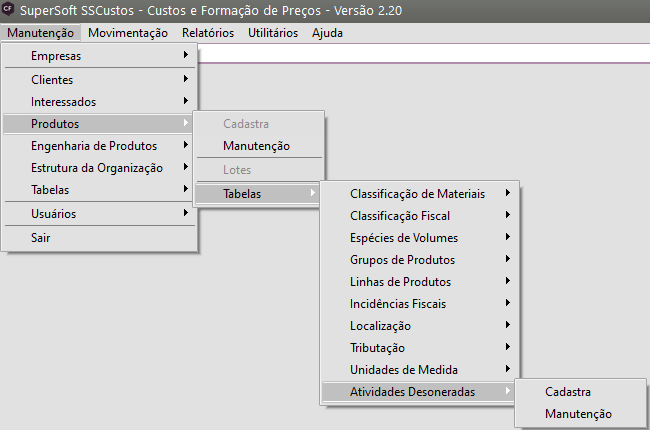Click the SuperSoft app icon in title bar

[x=10, y=10]
